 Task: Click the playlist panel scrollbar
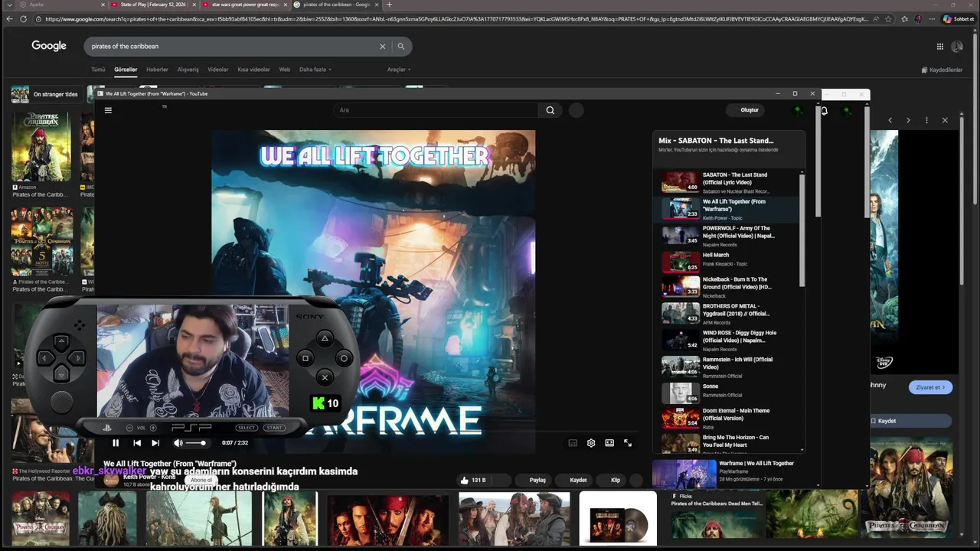point(802,230)
